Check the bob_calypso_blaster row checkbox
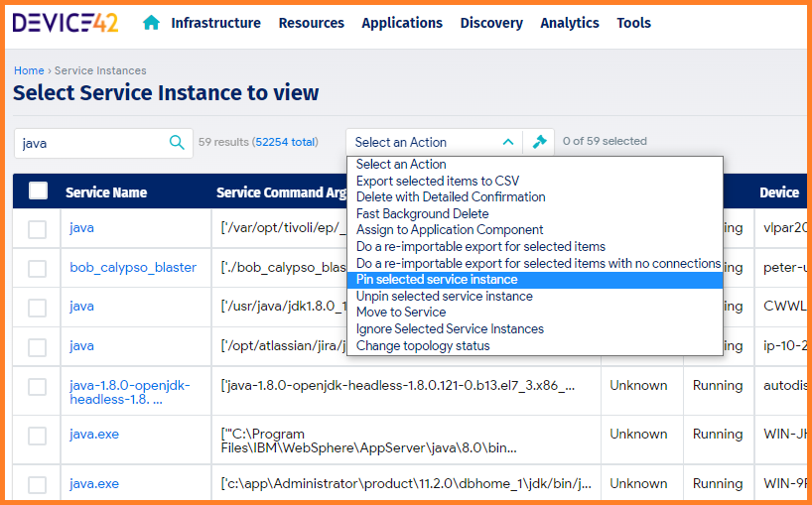This screenshot has width=812, height=505. [38, 268]
